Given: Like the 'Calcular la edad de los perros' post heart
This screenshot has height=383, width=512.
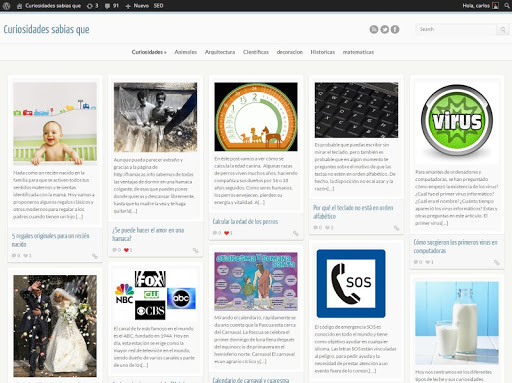Looking at the screenshot, I should 227,233.
